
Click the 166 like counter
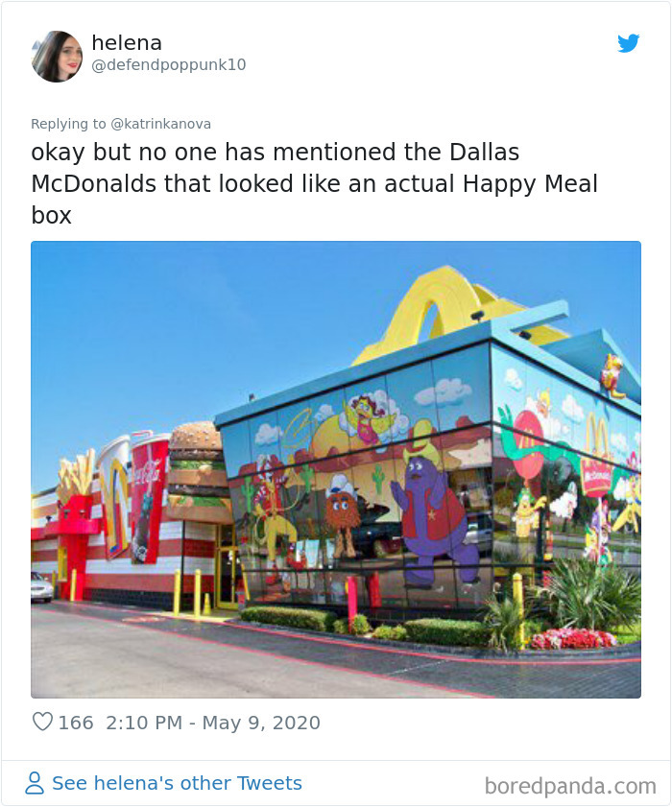(72, 723)
